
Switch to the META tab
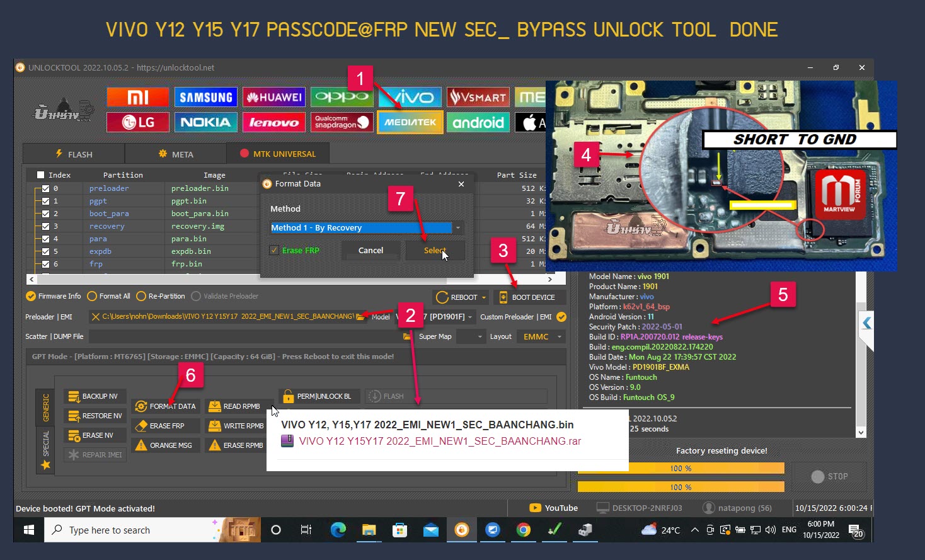pyautogui.click(x=176, y=154)
